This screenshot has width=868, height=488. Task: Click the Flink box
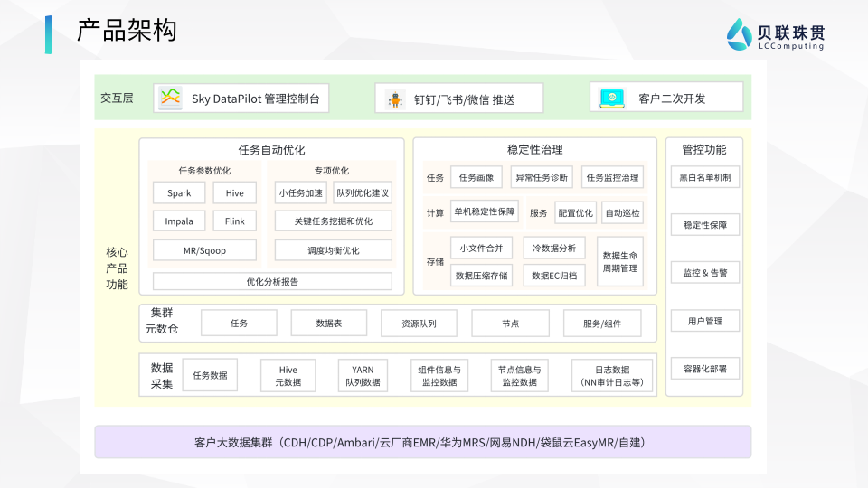[235, 221]
